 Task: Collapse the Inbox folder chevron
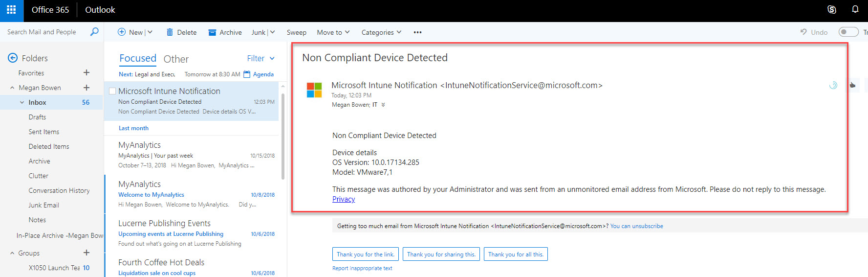22,102
